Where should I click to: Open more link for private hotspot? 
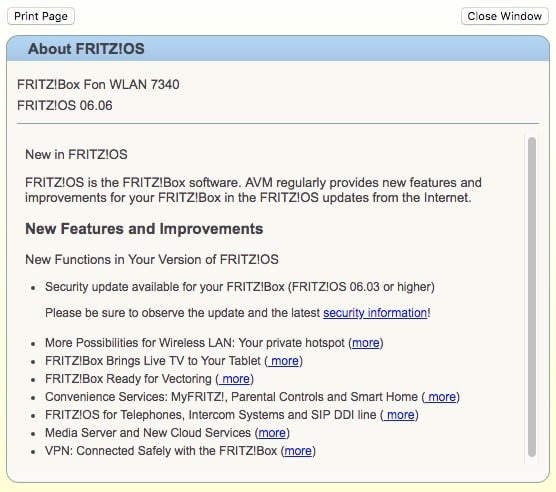366,343
